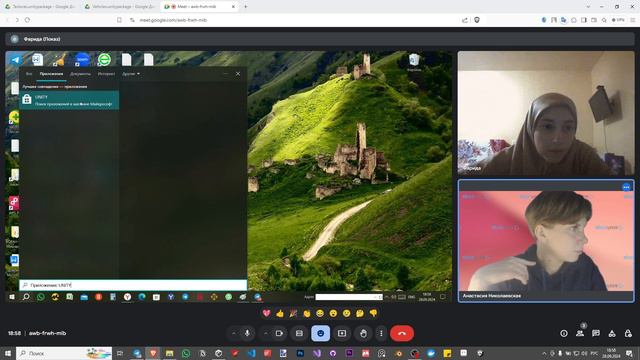The width and height of the screenshot is (640, 360).
Task: Reload the page in browser toolbar
Action: click(27, 20)
